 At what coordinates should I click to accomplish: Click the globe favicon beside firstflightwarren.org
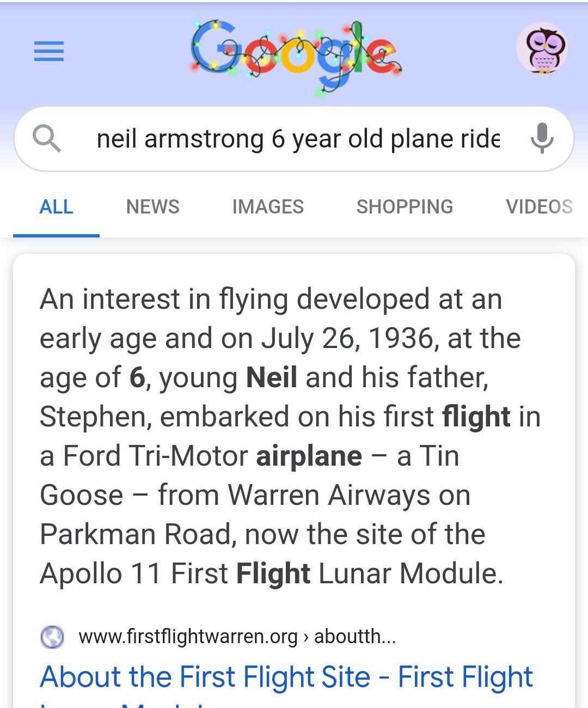[52, 636]
